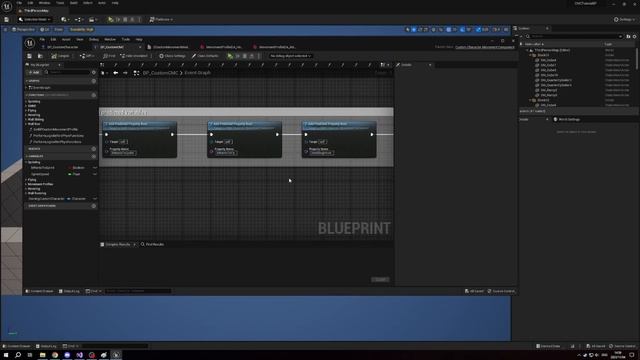Open Settings dropdown at top right

click(x=624, y=19)
